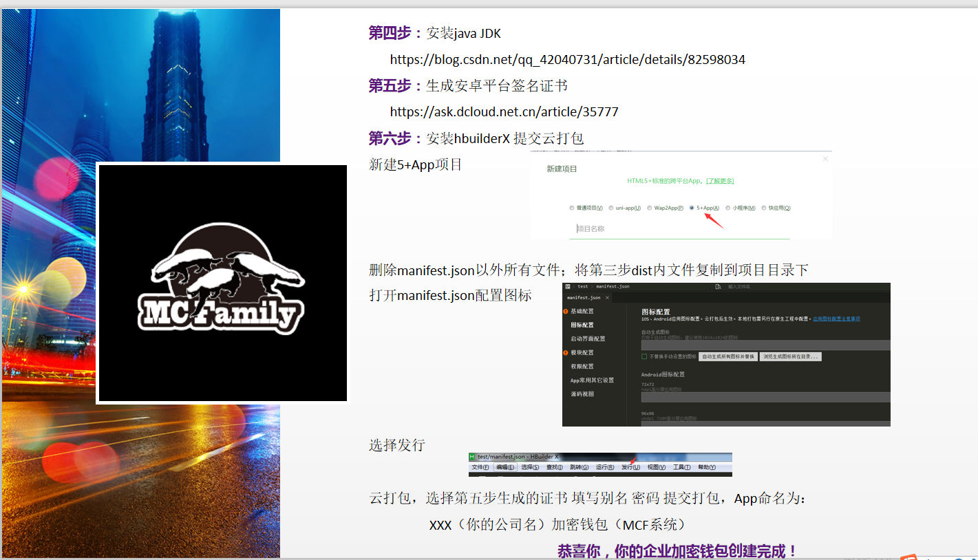The height and width of the screenshot is (560, 978).
Task: Open the 视图(V) menu in HBuilder X
Action: 657,467
